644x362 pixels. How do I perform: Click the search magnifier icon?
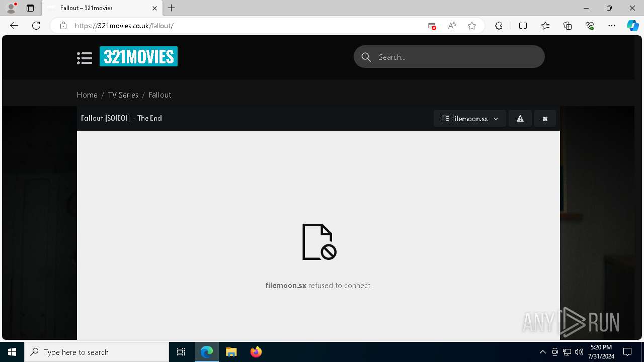pyautogui.click(x=366, y=57)
